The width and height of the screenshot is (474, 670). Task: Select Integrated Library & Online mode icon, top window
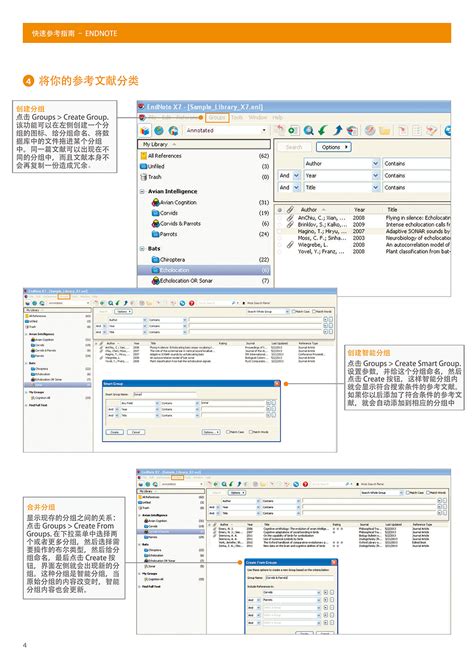pyautogui.click(x=174, y=131)
